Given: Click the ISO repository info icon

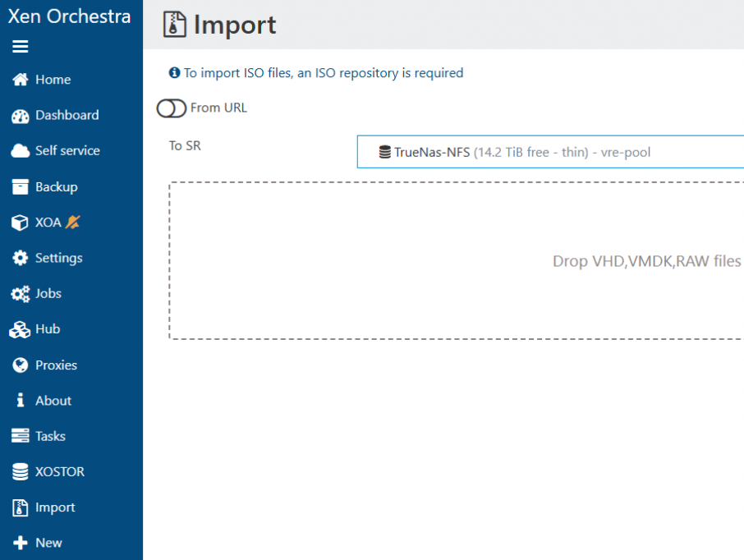Looking at the screenshot, I should (x=175, y=72).
